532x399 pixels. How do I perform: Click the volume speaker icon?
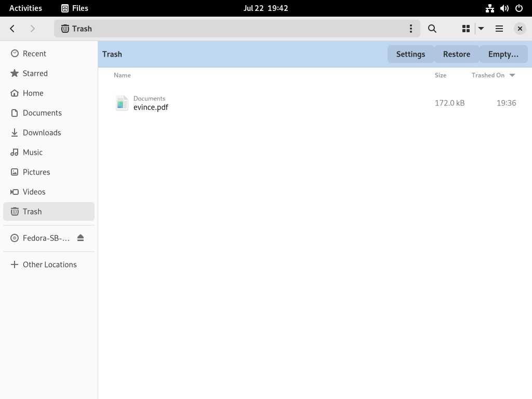coord(504,8)
